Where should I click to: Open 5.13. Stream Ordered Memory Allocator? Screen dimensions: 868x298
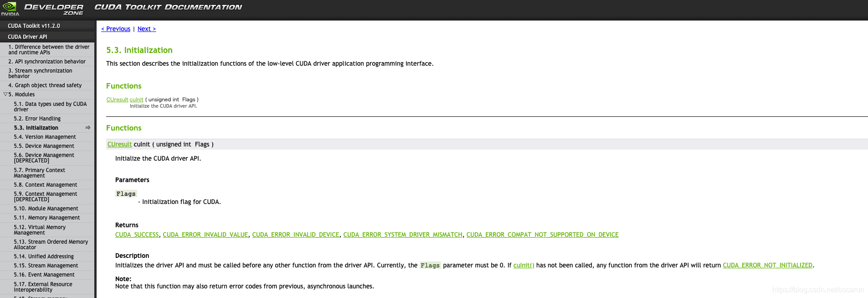click(x=51, y=245)
